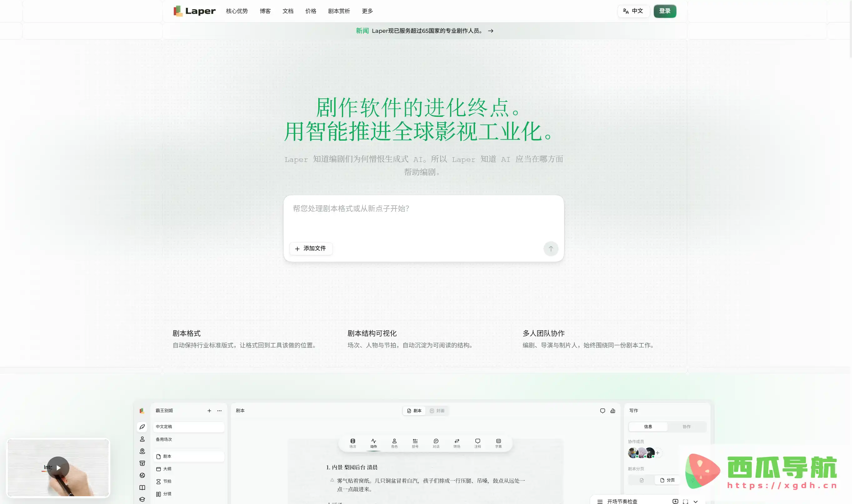Go to the 博客 page

click(x=265, y=11)
